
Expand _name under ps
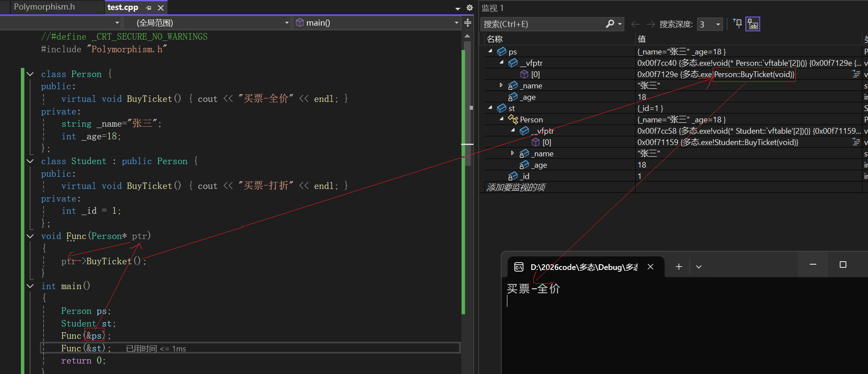pos(502,85)
